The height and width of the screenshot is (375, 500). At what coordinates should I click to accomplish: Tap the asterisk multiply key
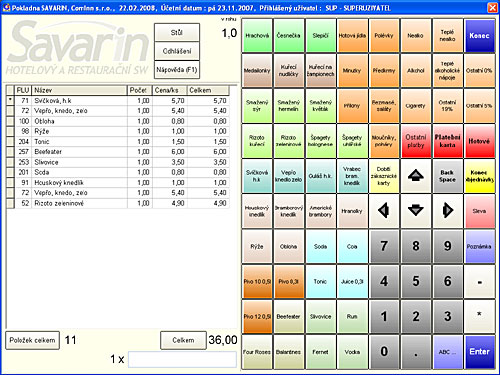pyautogui.click(x=479, y=316)
